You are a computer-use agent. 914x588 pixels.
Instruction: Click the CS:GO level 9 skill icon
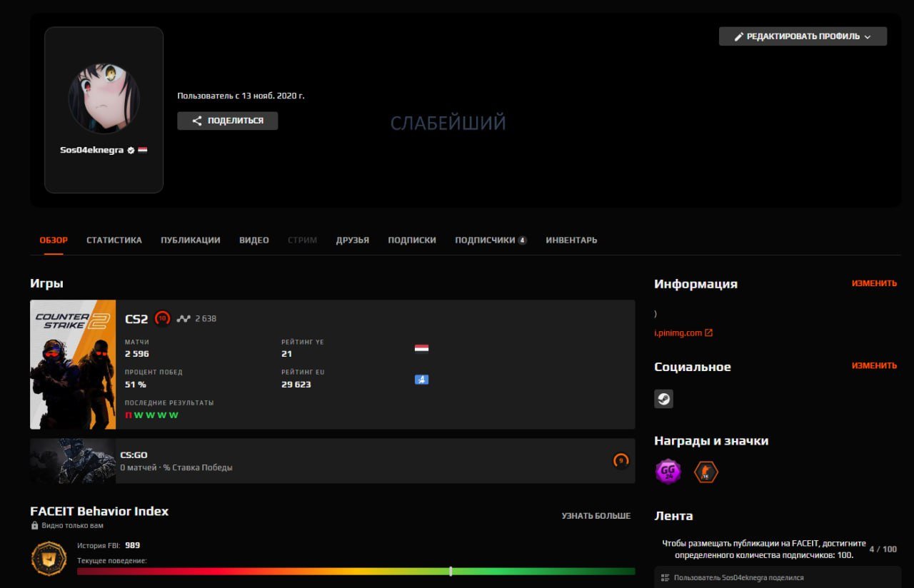point(621,461)
